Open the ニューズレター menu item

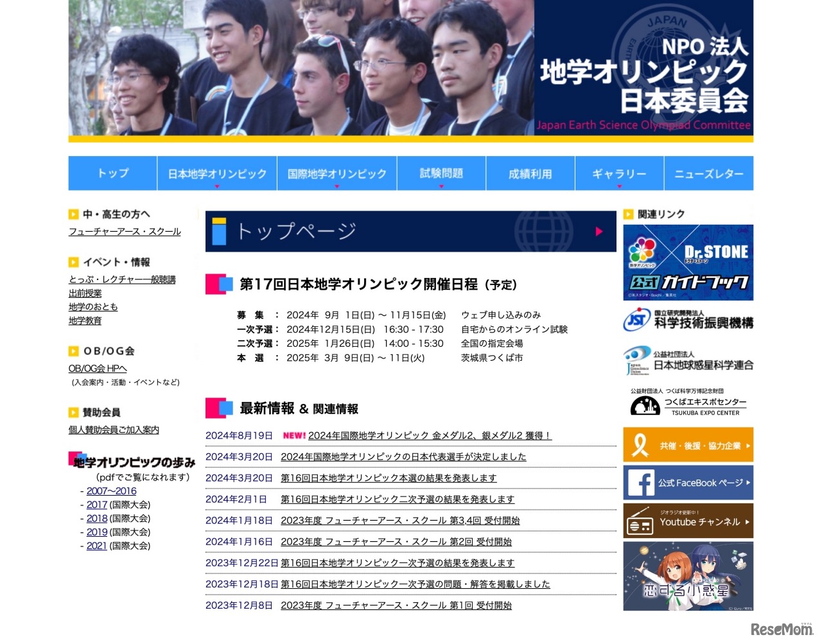pyautogui.click(x=708, y=173)
